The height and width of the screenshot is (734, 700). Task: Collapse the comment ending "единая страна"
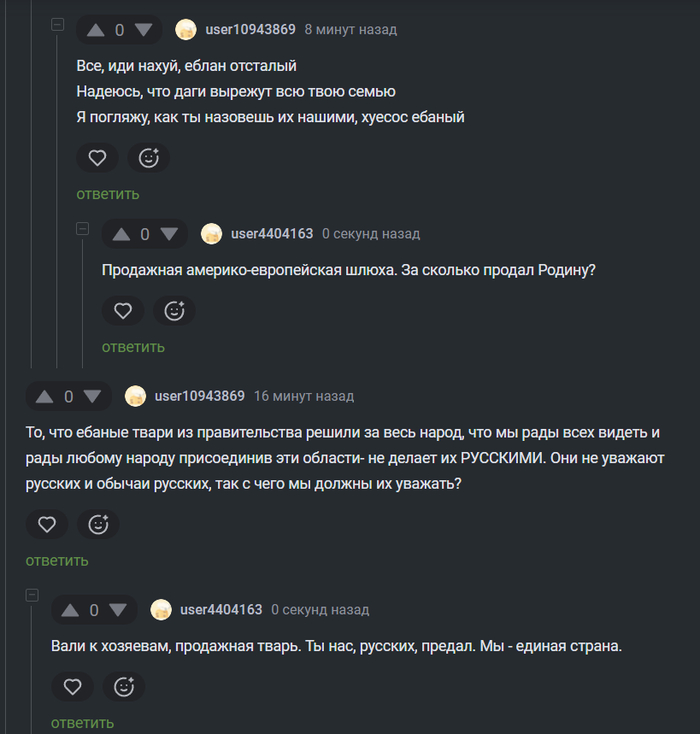click(x=32, y=594)
